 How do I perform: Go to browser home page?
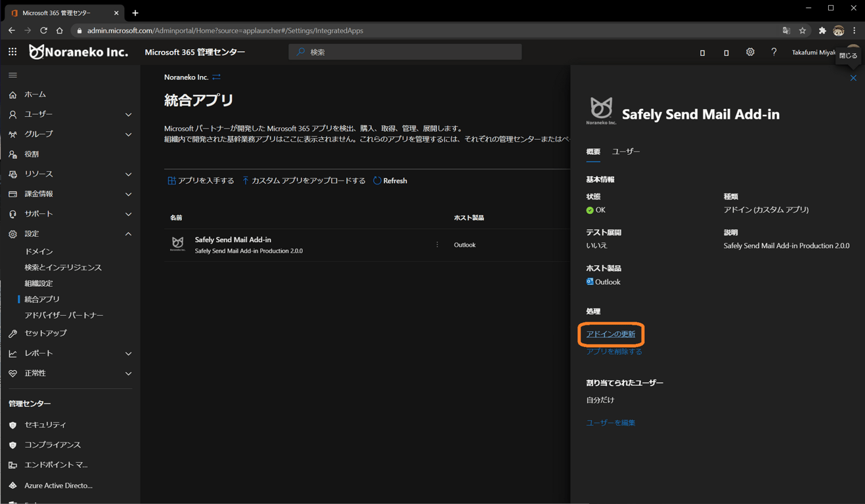click(x=60, y=30)
